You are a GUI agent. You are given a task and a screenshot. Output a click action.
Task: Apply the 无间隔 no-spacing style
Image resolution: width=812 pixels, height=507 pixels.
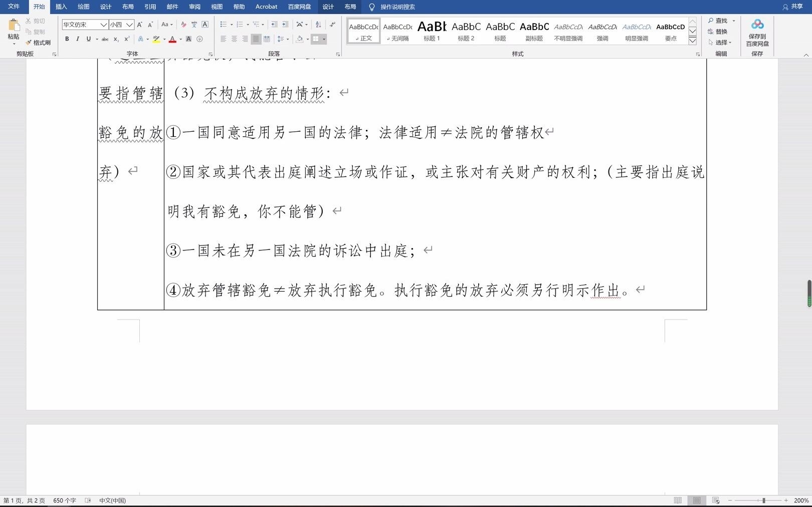(x=397, y=31)
